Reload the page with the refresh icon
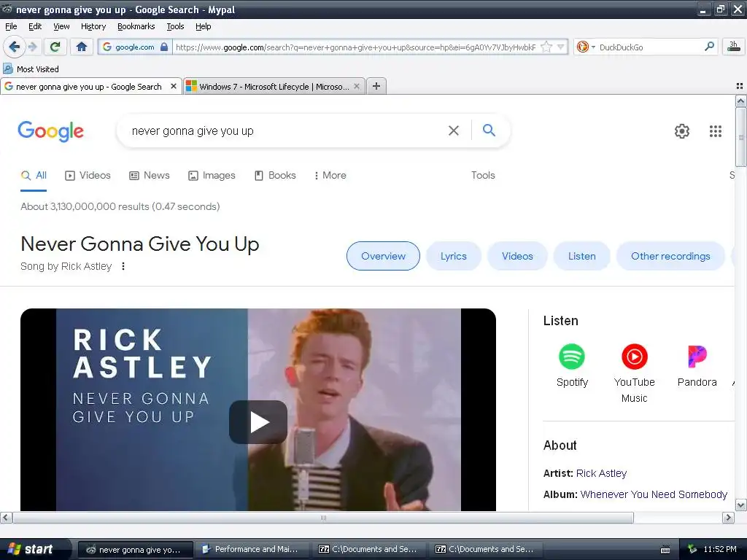 (x=55, y=47)
